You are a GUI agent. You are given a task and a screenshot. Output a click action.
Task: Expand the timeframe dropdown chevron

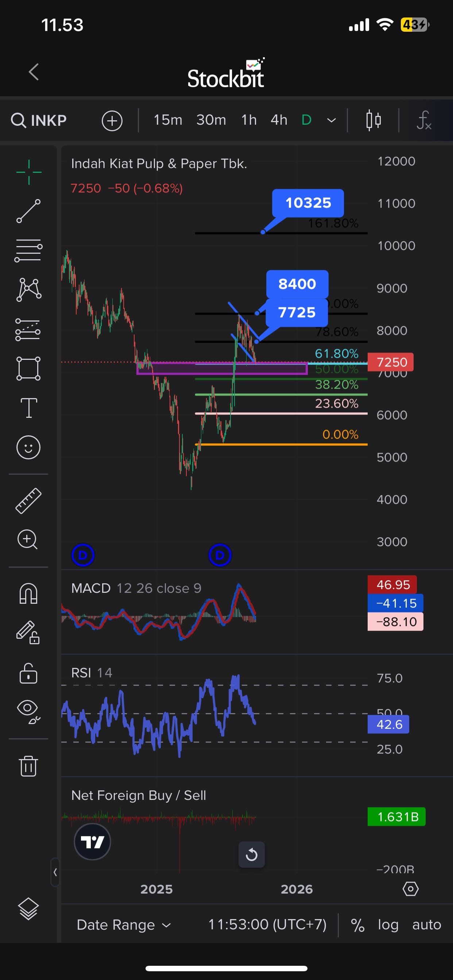332,121
